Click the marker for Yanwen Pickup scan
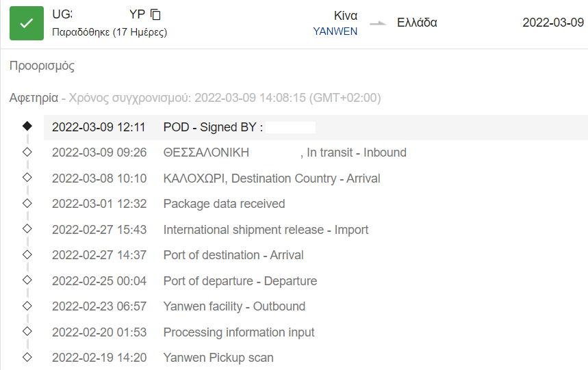588x370 pixels. 27,357
